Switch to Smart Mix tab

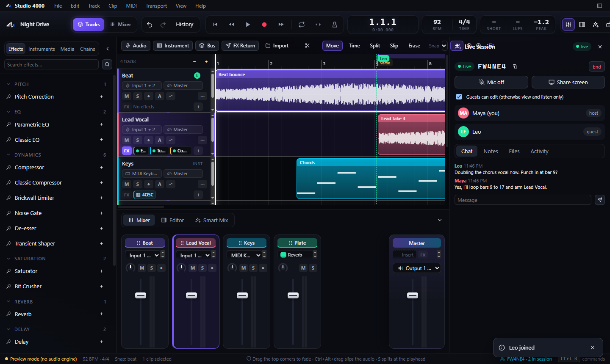pyautogui.click(x=211, y=220)
